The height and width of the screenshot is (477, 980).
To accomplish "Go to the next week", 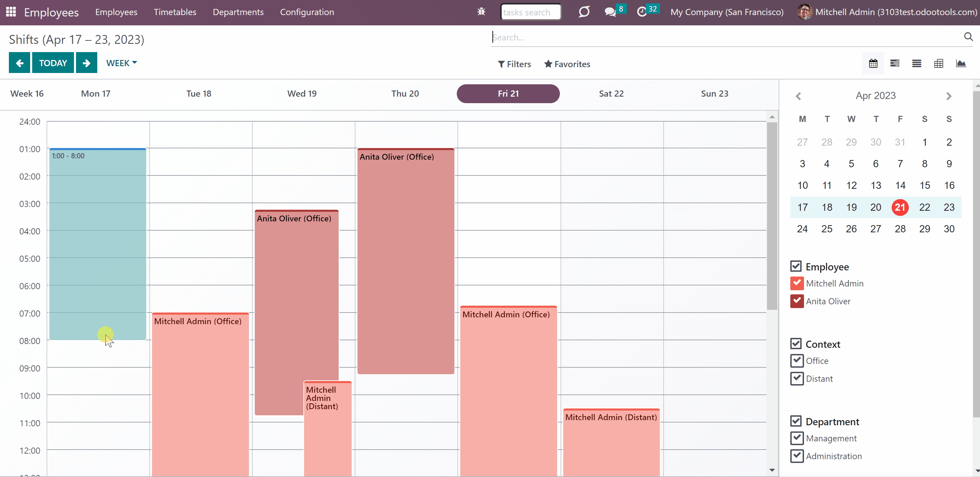I will tap(86, 63).
